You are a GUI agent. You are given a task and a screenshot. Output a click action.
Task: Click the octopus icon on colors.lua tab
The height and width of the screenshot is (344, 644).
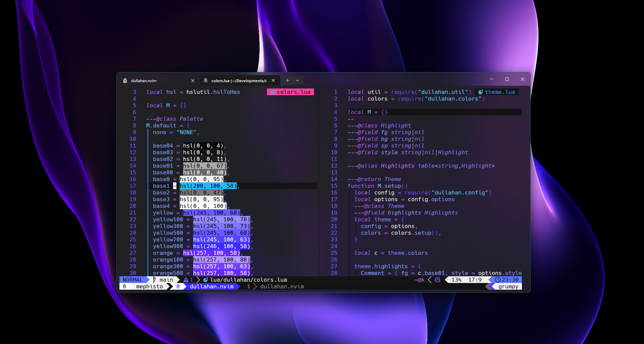point(206,80)
